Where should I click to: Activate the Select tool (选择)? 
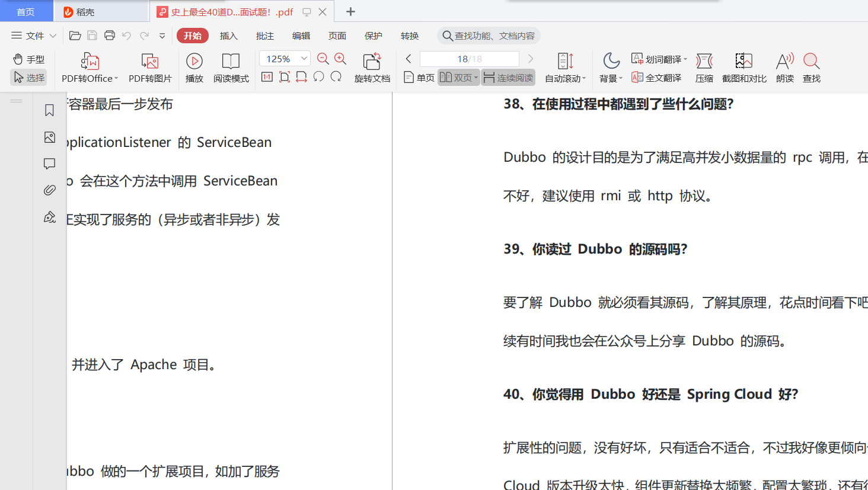click(x=28, y=78)
